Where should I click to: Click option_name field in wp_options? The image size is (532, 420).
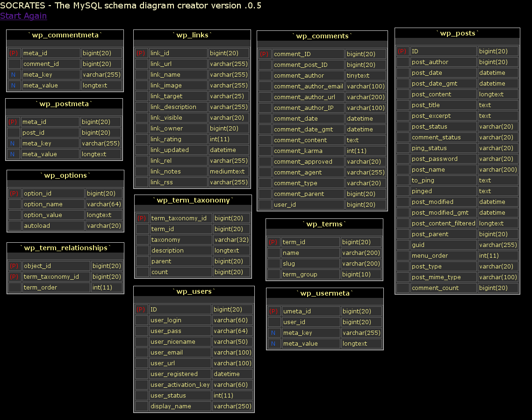(53, 204)
